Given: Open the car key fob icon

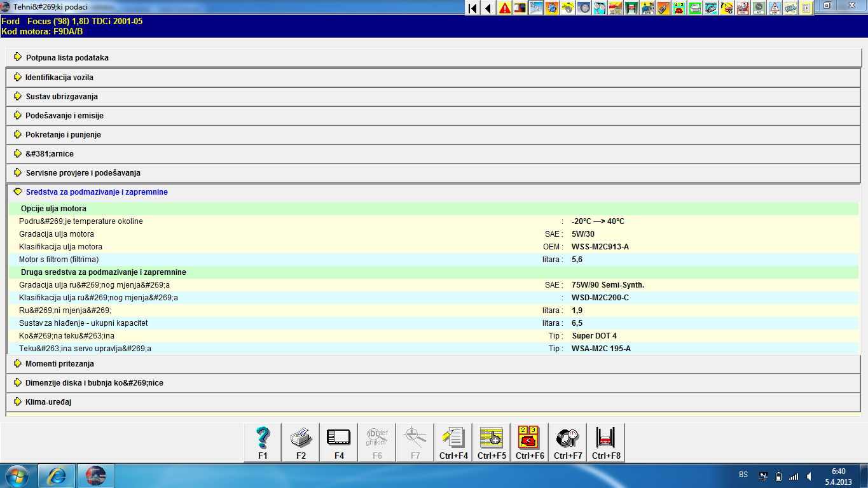Looking at the screenshot, I should click(663, 8).
